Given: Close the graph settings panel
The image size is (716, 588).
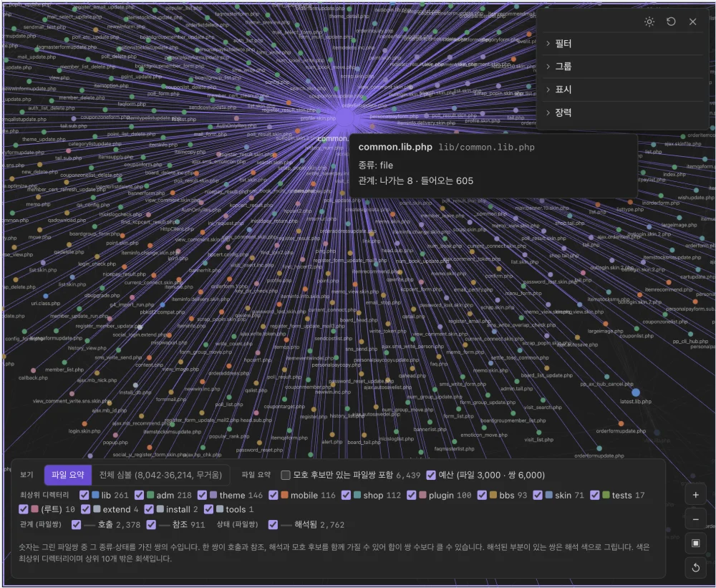Looking at the screenshot, I should [692, 22].
